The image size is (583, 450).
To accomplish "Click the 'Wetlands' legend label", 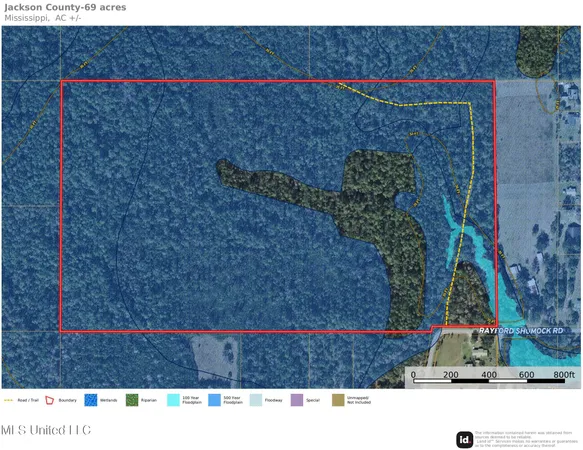I will point(109,401).
